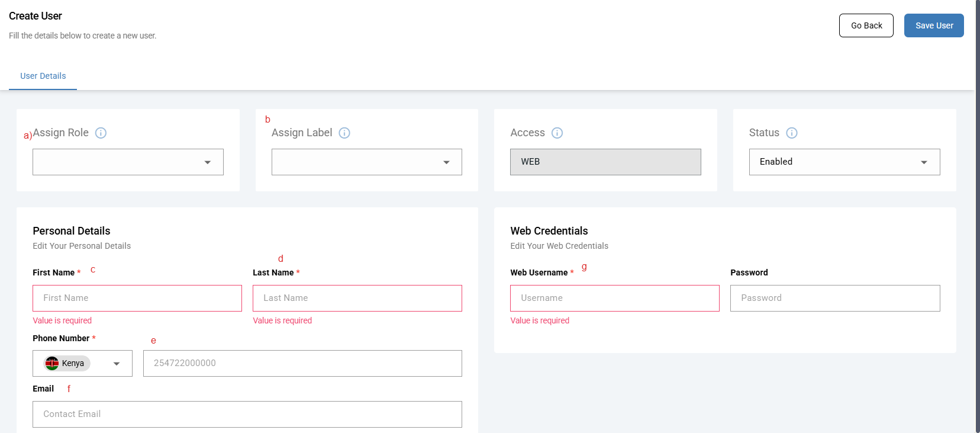Viewport: 980px width, 433px height.
Task: Open the phone country code selector
Action: click(x=82, y=363)
